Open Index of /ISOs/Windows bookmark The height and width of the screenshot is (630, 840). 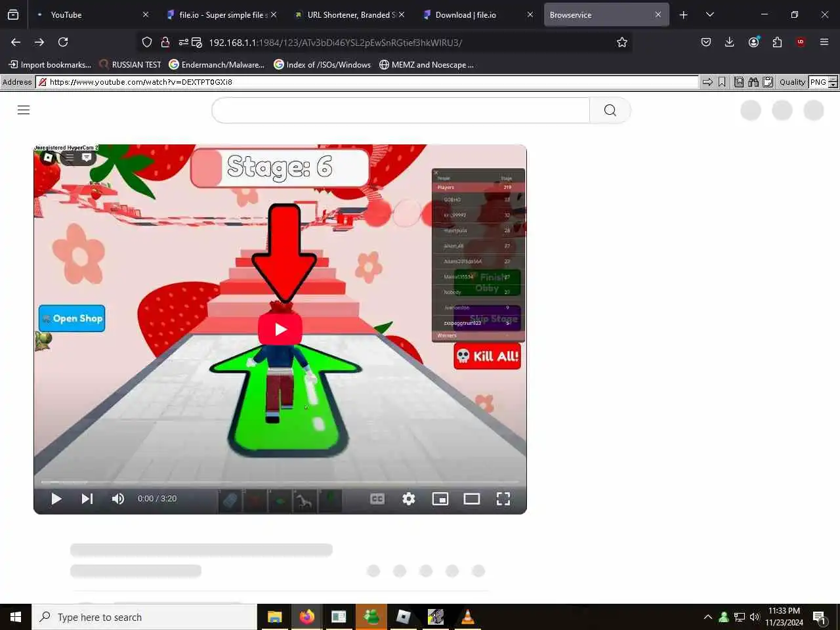pos(322,64)
